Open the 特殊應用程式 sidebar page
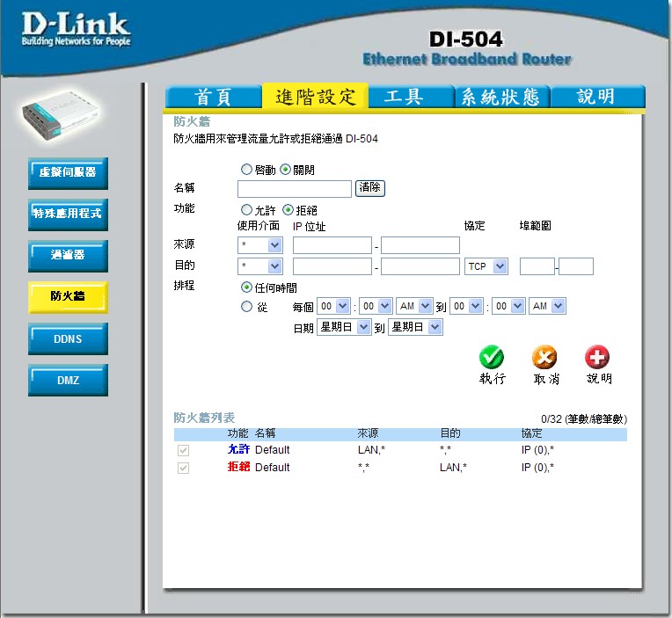Screen dimensions: 672x618 [x=68, y=214]
